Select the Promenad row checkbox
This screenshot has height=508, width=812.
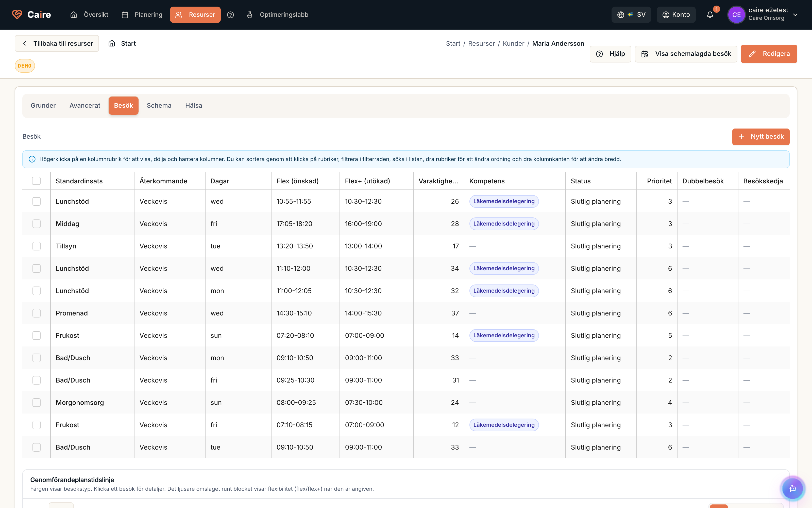[x=37, y=313]
